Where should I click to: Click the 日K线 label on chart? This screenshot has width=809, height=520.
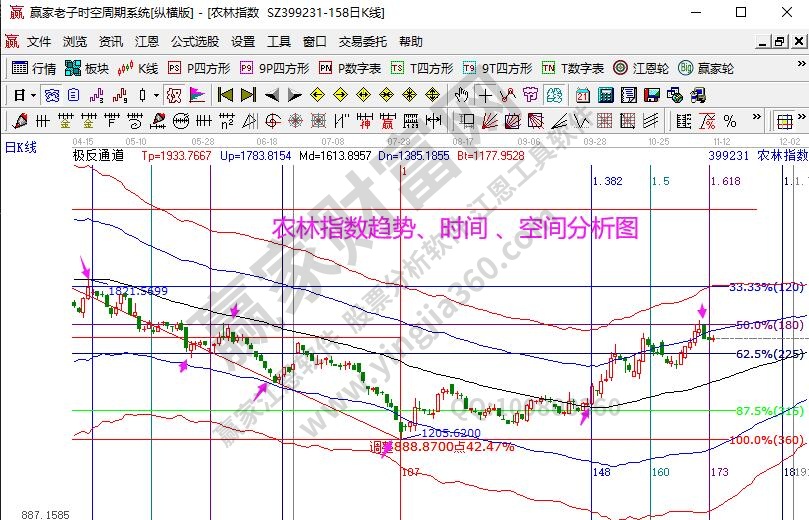[x=21, y=147]
